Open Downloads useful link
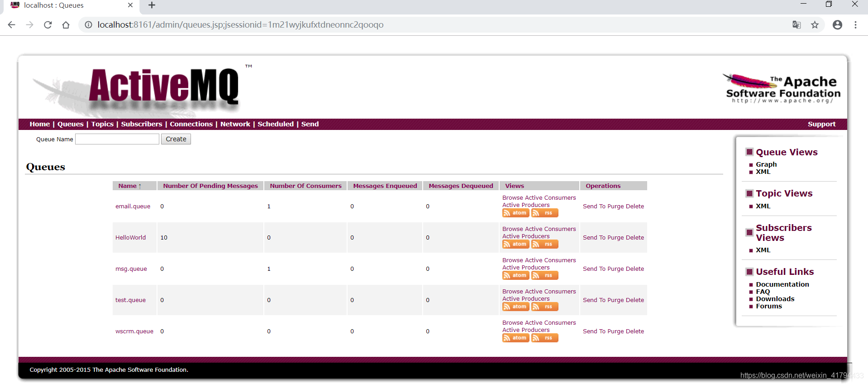The image size is (868, 384). click(x=775, y=299)
